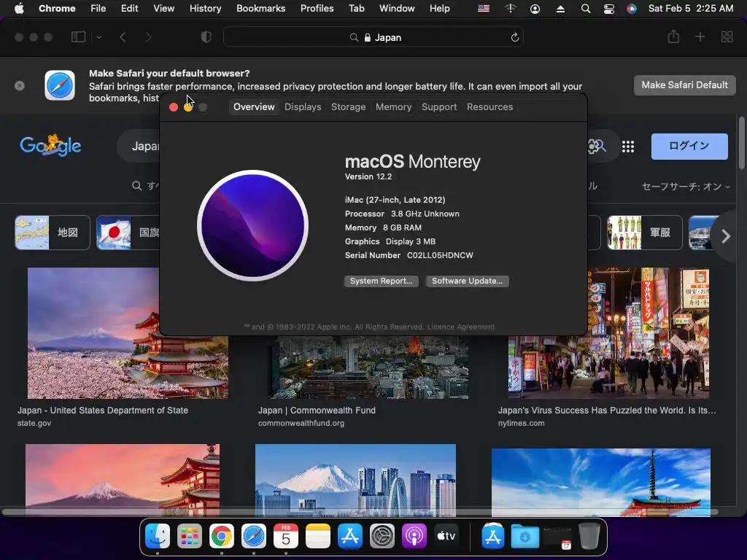The height and width of the screenshot is (560, 747).
Task: Expand the sidebar dropdown chevron
Action: [98, 37]
